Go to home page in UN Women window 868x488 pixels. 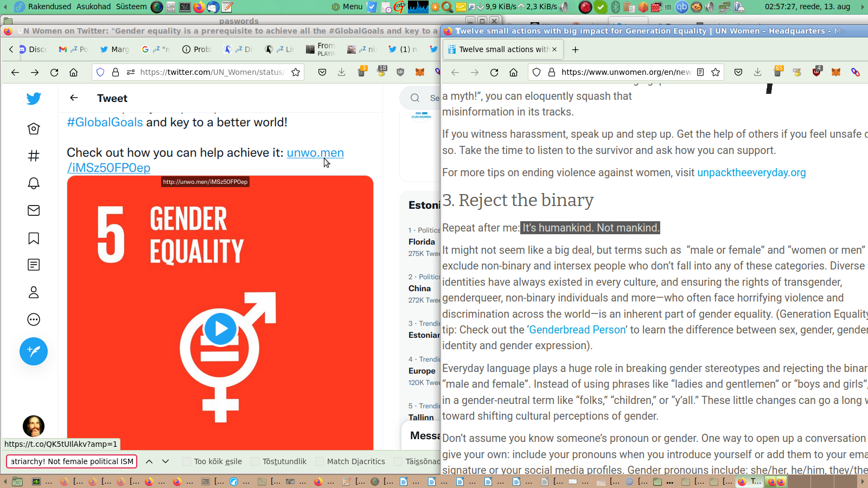coord(514,72)
